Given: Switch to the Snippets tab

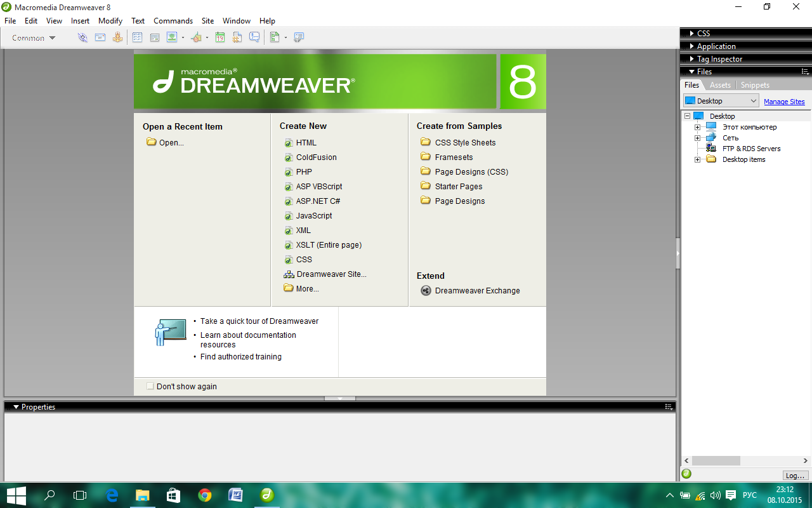Looking at the screenshot, I should [x=755, y=85].
